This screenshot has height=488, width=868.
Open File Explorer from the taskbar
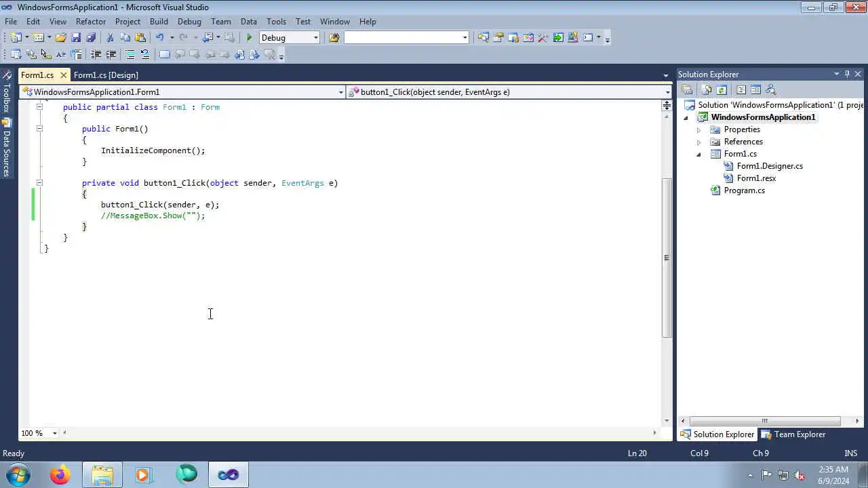pos(102,474)
